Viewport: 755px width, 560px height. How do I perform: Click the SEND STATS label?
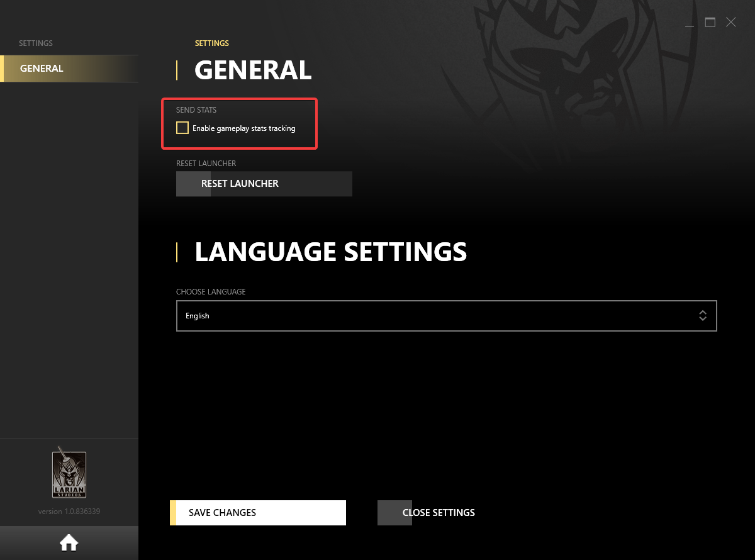[196, 110]
